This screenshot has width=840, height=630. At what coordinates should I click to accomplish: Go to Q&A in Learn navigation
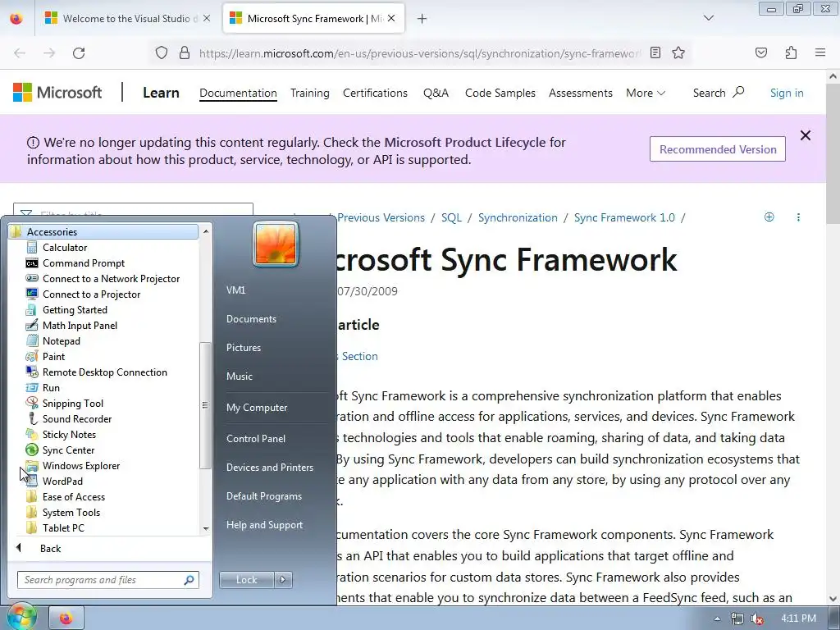point(436,93)
